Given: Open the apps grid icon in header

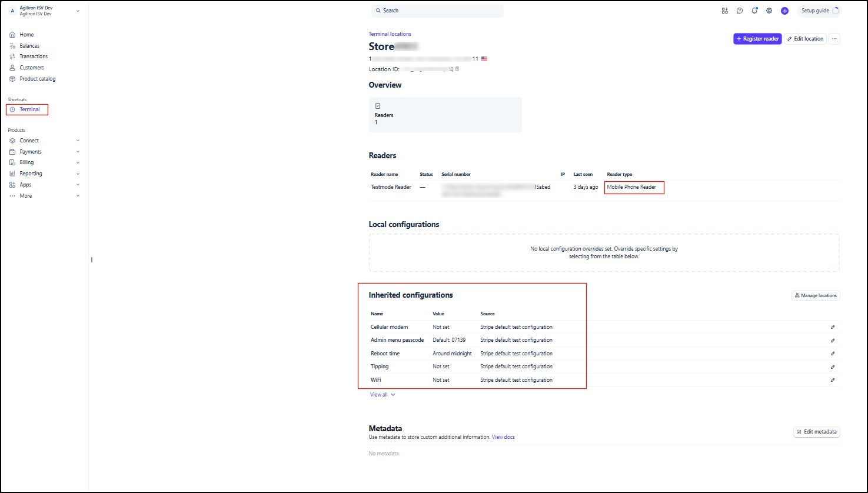Looking at the screenshot, I should tap(724, 11).
